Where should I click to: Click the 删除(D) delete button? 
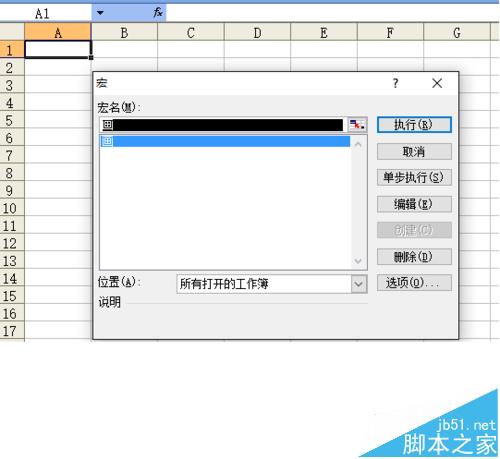pyautogui.click(x=414, y=257)
